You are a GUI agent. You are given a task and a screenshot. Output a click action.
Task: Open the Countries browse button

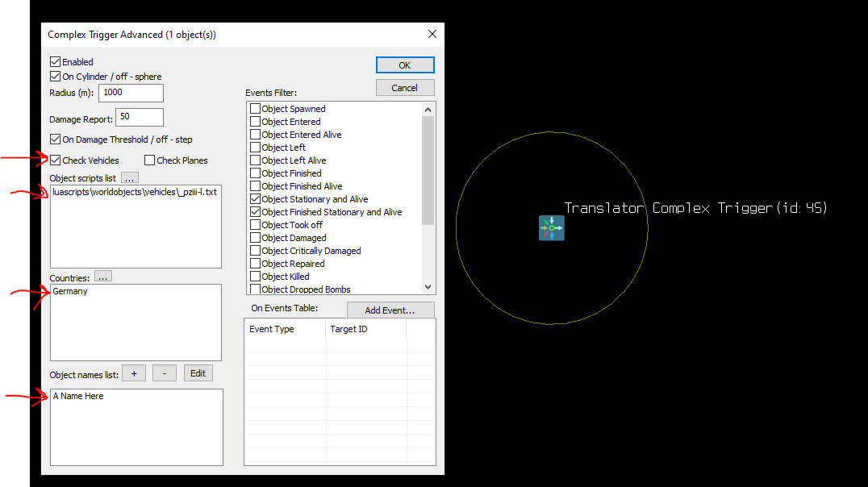[x=103, y=276]
